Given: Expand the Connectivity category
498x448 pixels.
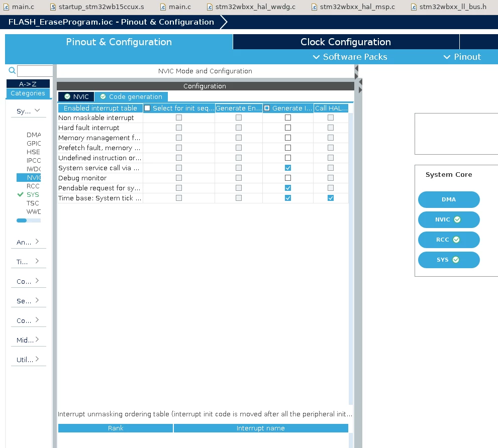Looking at the screenshot, I should 28,281.
